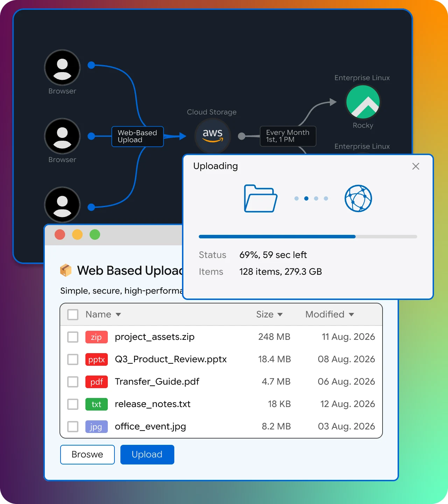
Task: Select the Web-Based Upload node
Action: 138,136
